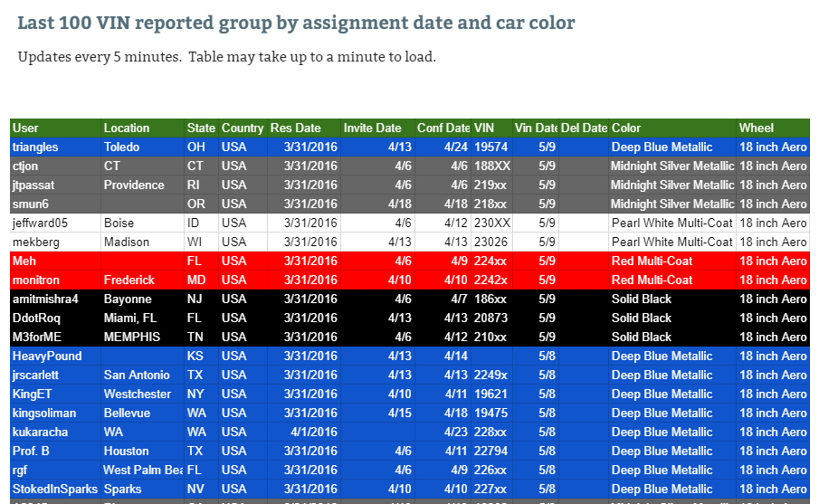This screenshot has width=819, height=504.
Task: Select the user cell 'monitron'
Action: (55, 280)
